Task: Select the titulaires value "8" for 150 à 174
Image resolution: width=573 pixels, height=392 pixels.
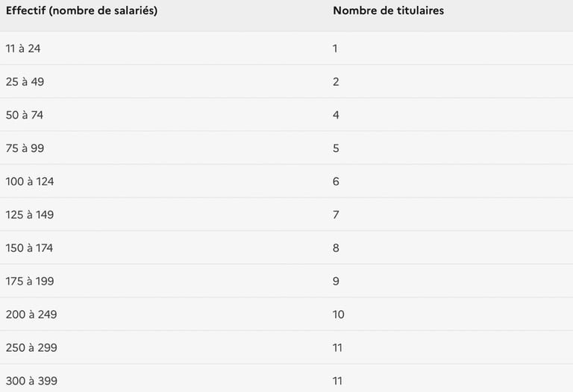Action: (336, 247)
